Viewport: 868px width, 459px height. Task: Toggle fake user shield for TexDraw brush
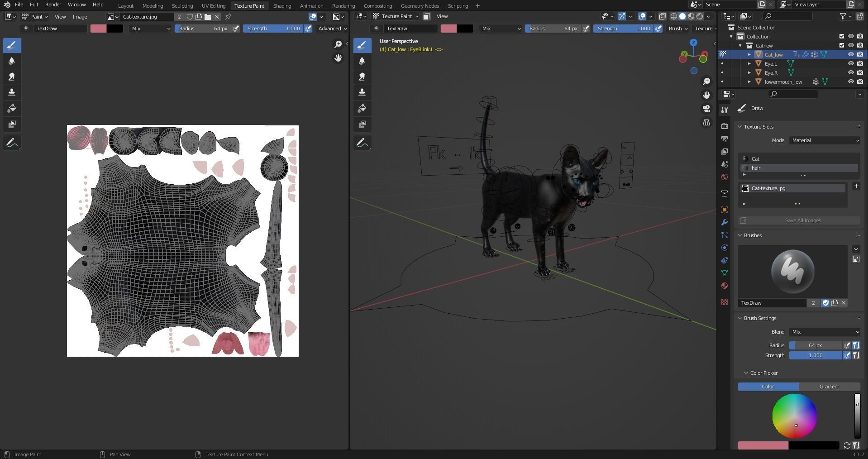click(825, 303)
